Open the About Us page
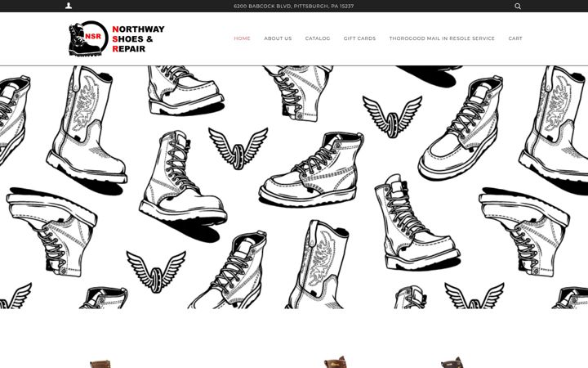The width and height of the screenshot is (588, 368). (x=278, y=38)
